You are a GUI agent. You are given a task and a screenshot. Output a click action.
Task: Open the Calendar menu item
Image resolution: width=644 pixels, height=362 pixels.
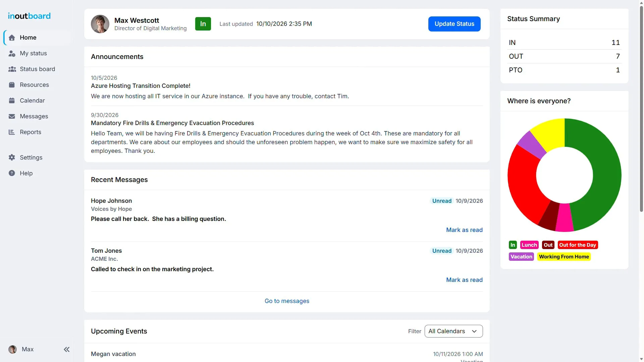(x=32, y=101)
